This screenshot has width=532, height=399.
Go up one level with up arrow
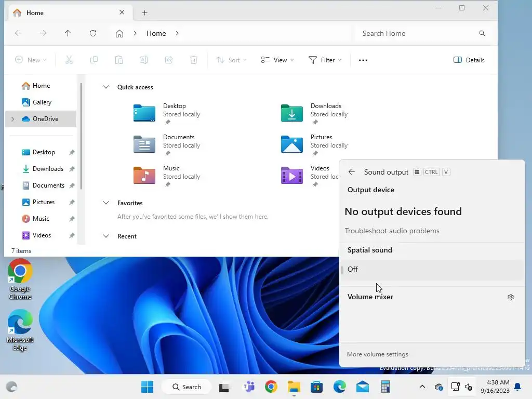click(x=68, y=33)
